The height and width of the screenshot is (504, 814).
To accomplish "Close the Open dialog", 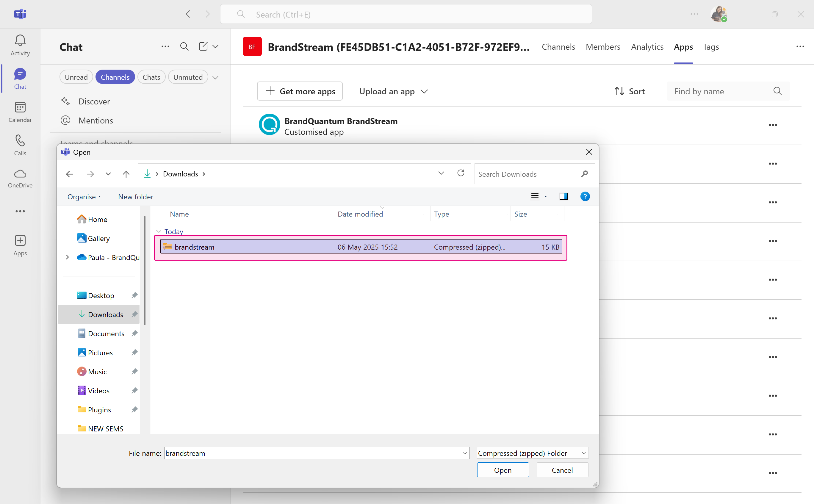I will (x=589, y=152).
